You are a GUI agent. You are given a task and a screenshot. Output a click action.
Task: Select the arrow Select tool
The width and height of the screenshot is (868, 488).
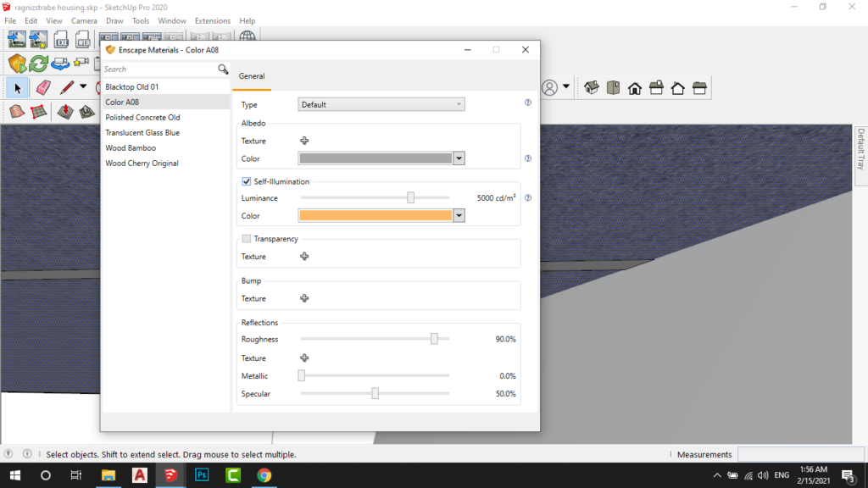click(x=17, y=88)
